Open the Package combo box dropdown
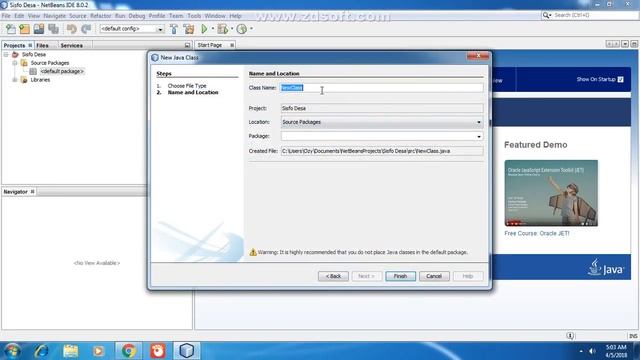Screen dimensions: 640x360 pyautogui.click(x=479, y=136)
